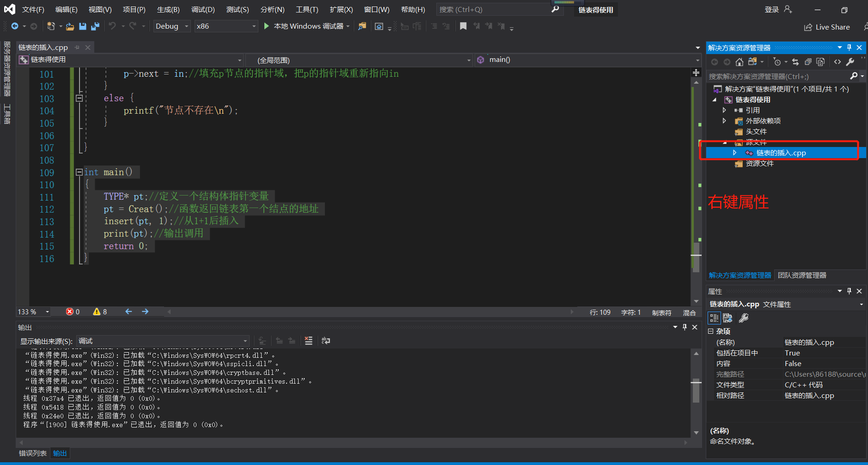The height and width of the screenshot is (465, 868).
Task: Click the split editor handle above the scrollbar
Action: [696, 73]
